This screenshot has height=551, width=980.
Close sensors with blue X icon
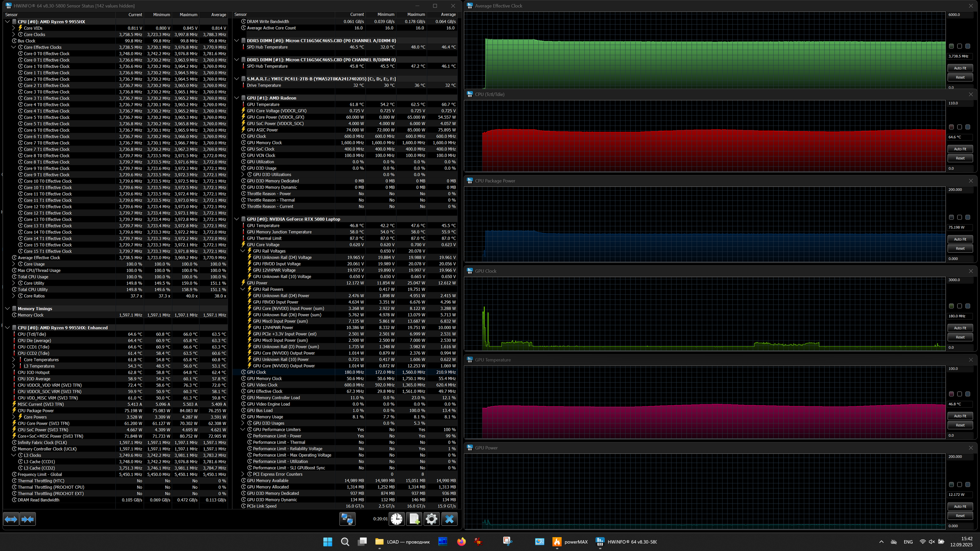point(449,519)
